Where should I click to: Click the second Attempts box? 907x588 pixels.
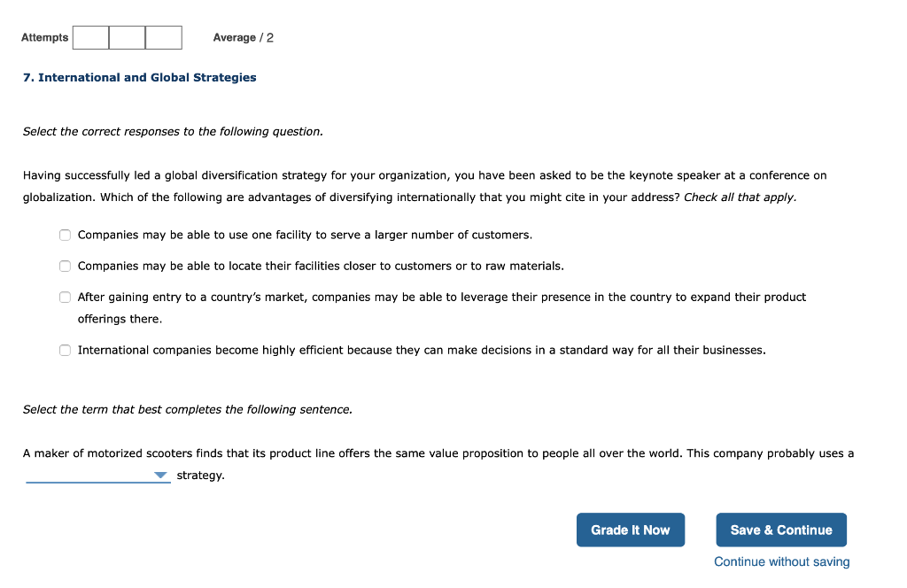click(128, 37)
